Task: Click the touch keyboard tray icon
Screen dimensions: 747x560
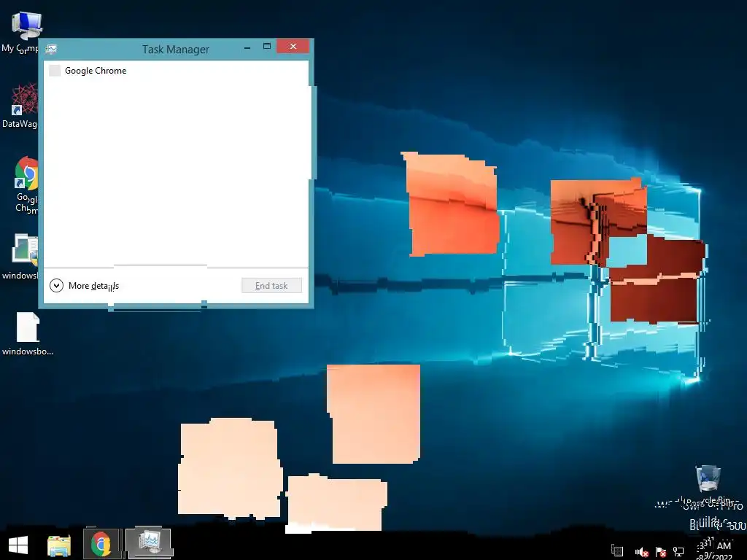Action: 617,551
